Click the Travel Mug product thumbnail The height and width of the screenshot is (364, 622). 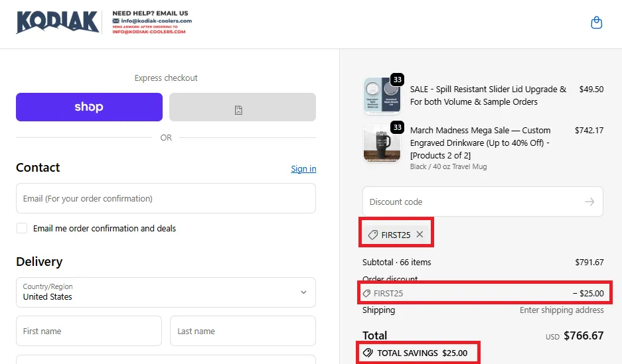coord(381,144)
